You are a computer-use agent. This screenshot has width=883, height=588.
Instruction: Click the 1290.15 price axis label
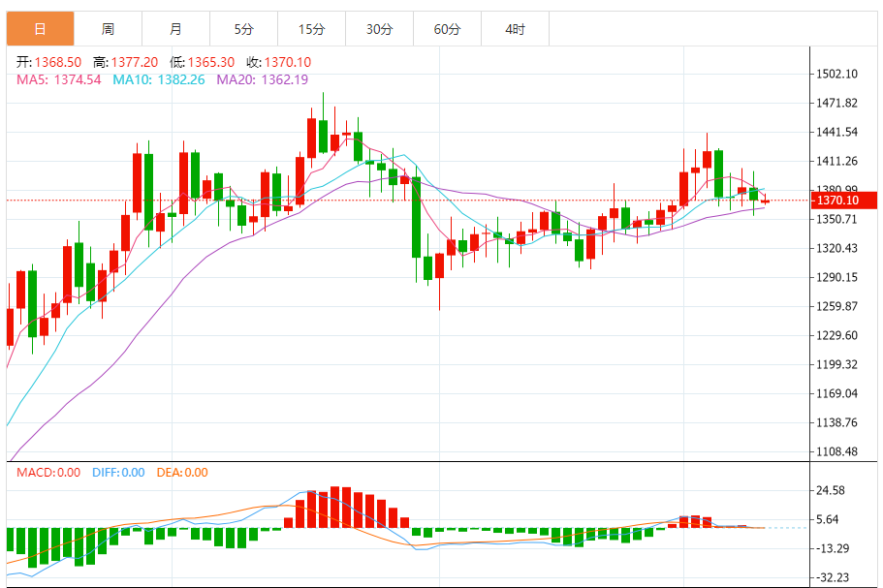point(836,277)
